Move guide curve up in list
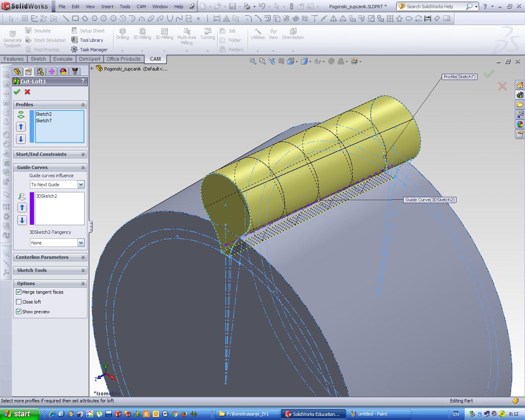 22,208
